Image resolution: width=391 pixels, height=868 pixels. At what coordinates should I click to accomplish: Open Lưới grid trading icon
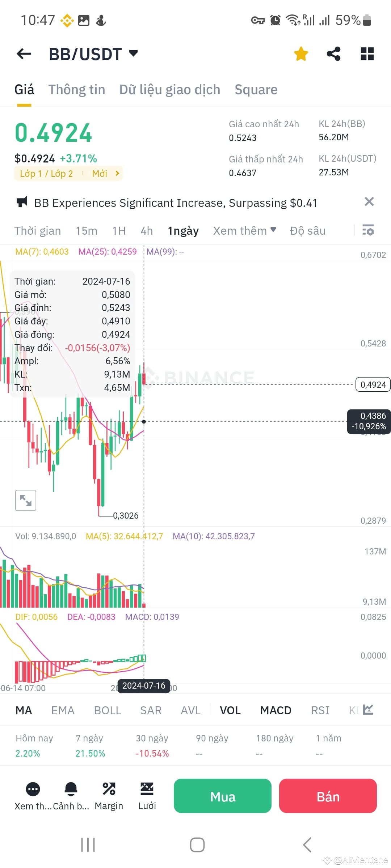147,789
